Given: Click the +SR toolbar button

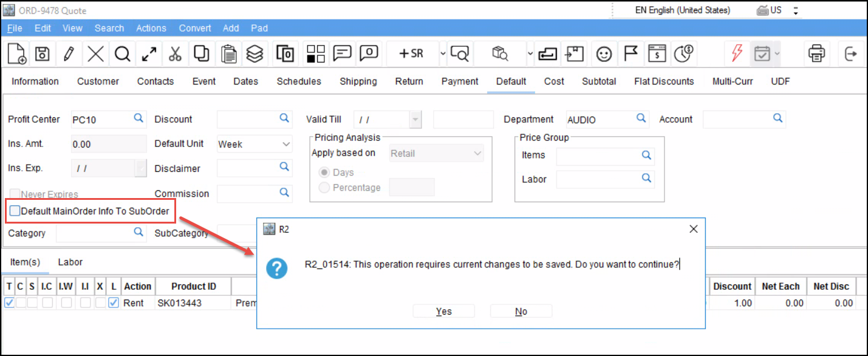Looking at the screenshot, I should [x=411, y=54].
